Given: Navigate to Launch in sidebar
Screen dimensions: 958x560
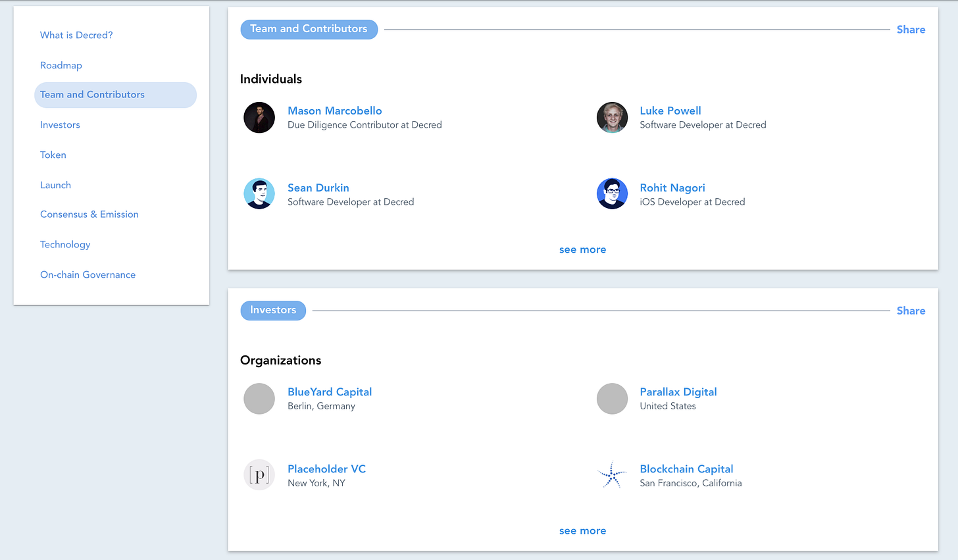Looking at the screenshot, I should tap(55, 185).
